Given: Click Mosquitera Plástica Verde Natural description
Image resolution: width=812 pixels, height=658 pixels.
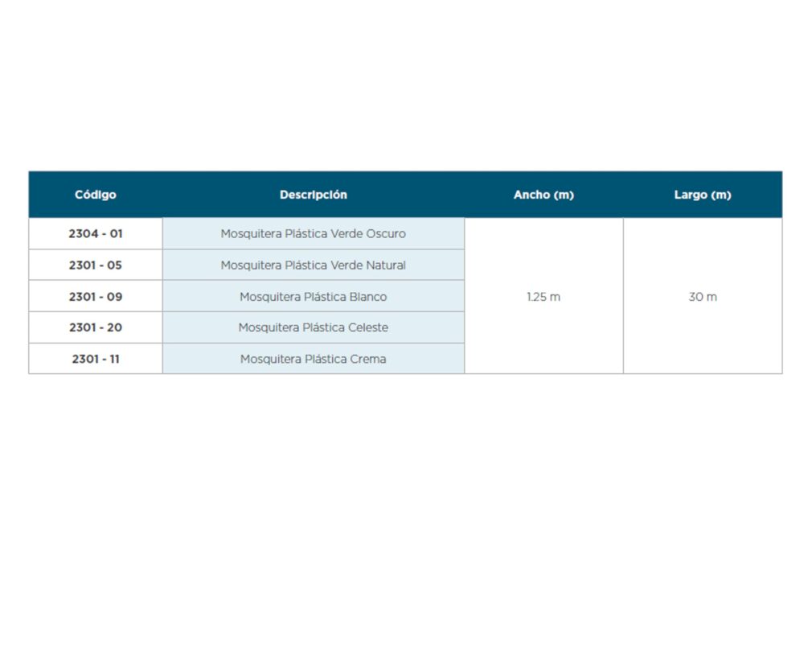Looking at the screenshot, I should [314, 265].
